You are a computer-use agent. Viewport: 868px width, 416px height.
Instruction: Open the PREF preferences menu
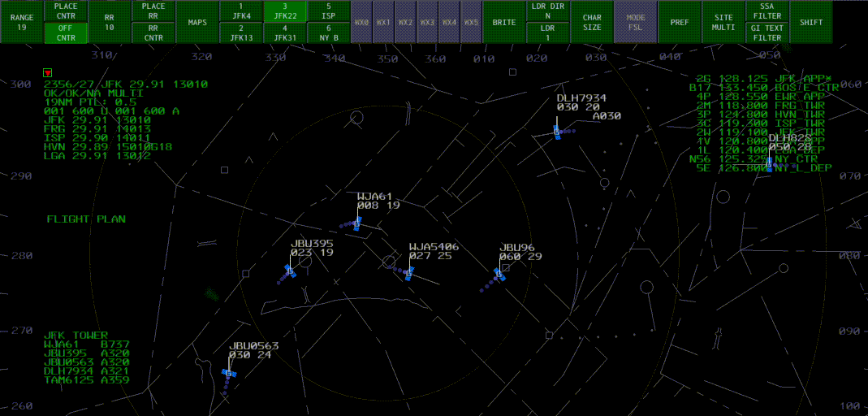(x=680, y=22)
